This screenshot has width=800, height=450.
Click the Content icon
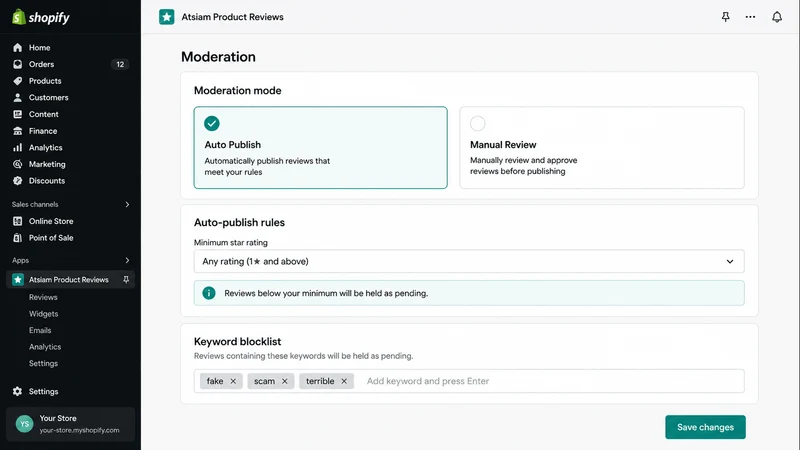(17, 114)
